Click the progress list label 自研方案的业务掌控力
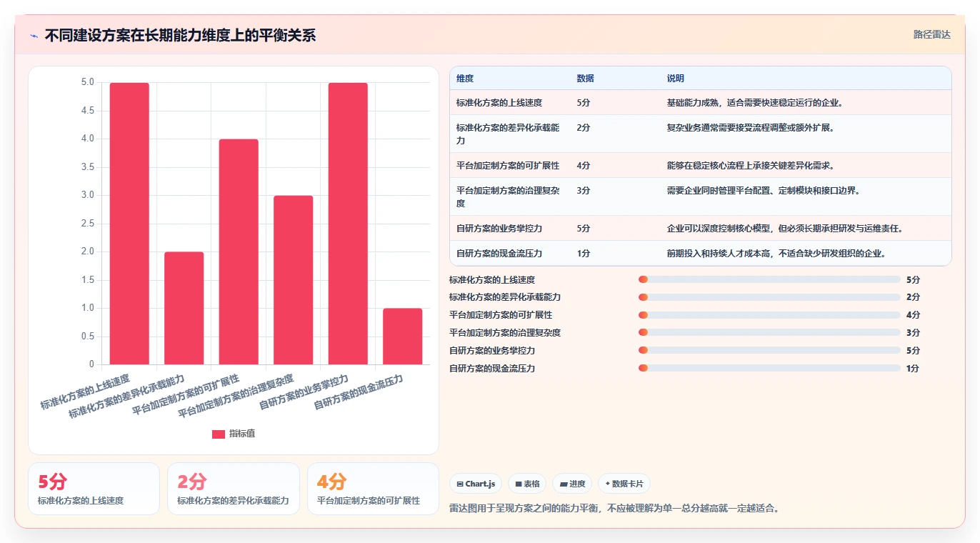 [492, 351]
